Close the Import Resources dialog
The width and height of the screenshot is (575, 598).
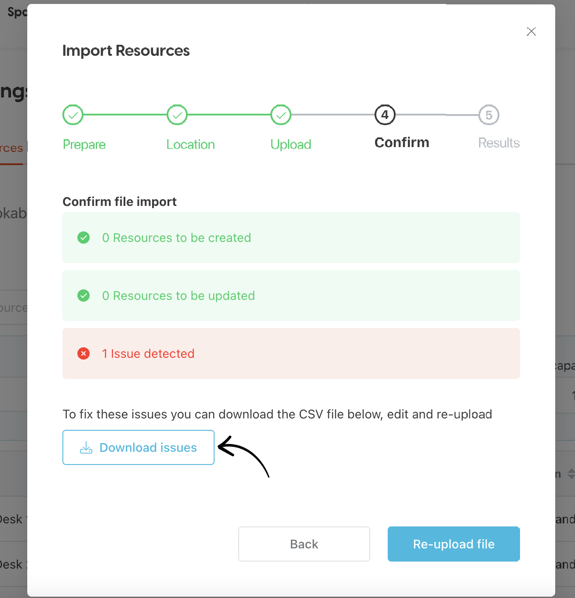tap(531, 32)
